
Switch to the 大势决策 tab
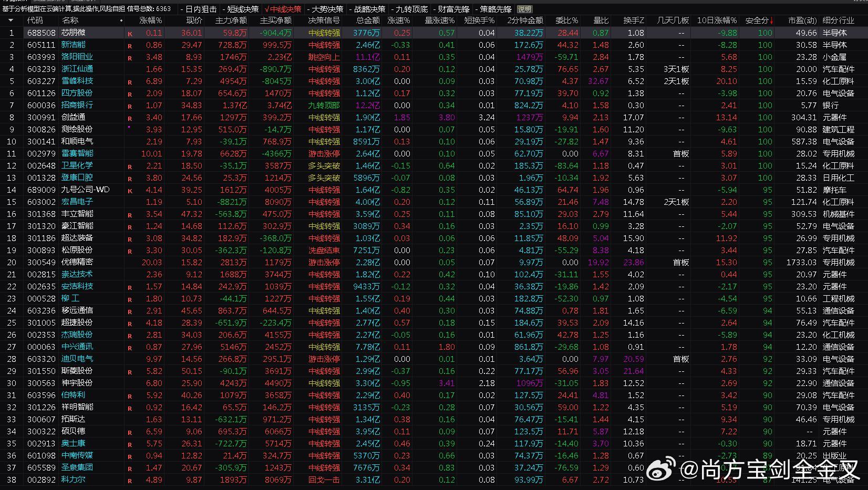[327, 9]
